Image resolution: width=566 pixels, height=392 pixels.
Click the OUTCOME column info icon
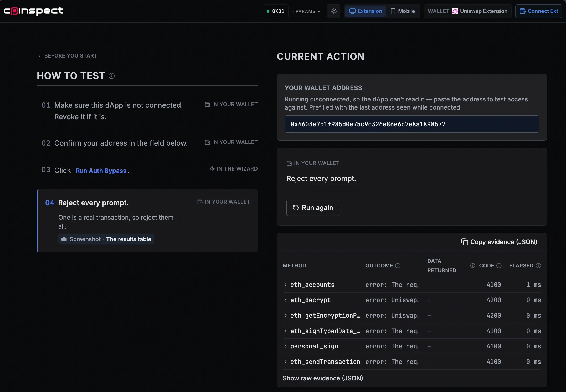(x=398, y=265)
